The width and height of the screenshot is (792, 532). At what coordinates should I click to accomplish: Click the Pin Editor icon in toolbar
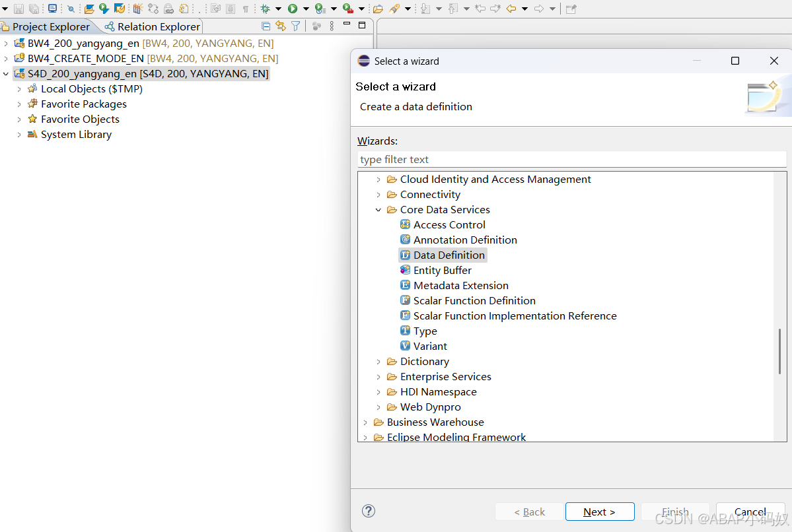571,9
